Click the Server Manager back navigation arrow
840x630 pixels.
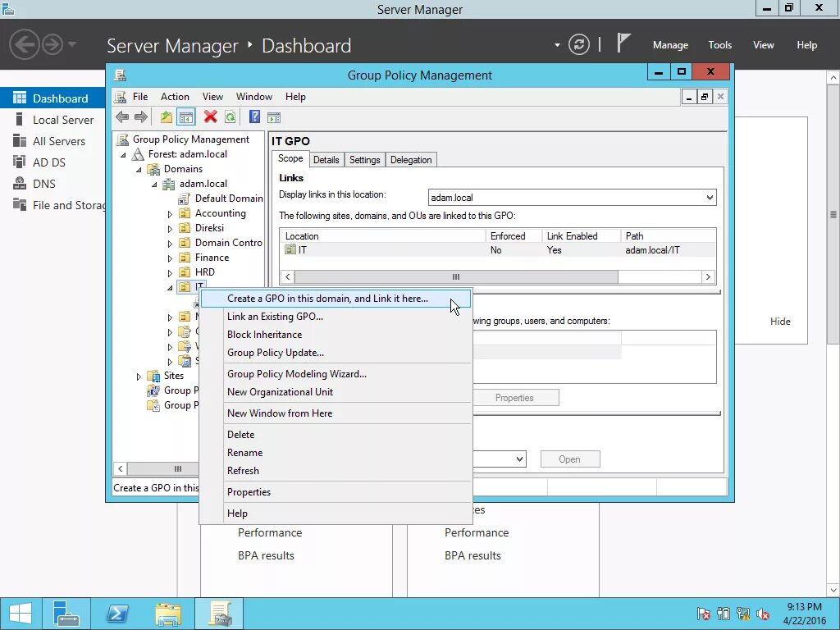24,44
